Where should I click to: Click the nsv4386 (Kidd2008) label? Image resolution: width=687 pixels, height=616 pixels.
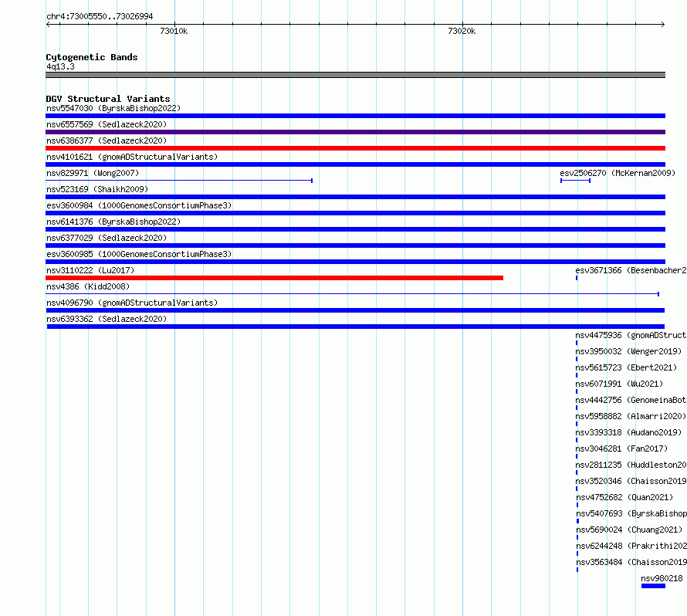pos(88,286)
